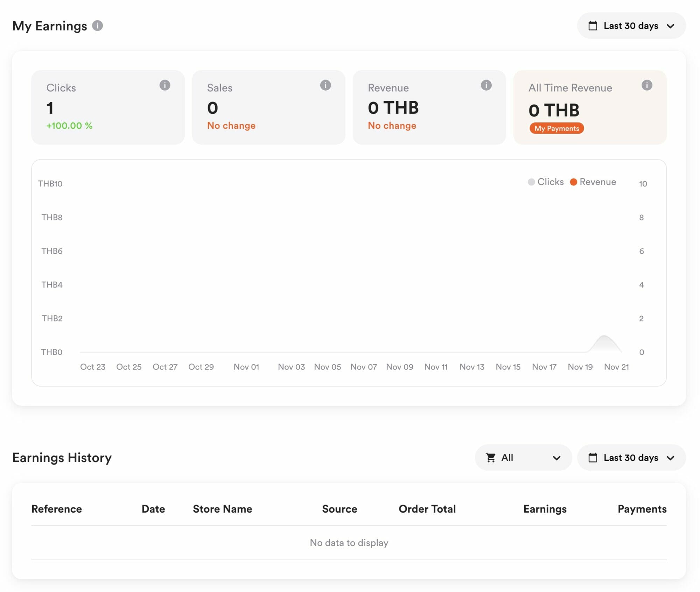Click the Sales No change text
Screen dimensions: 700x592
[x=231, y=126]
